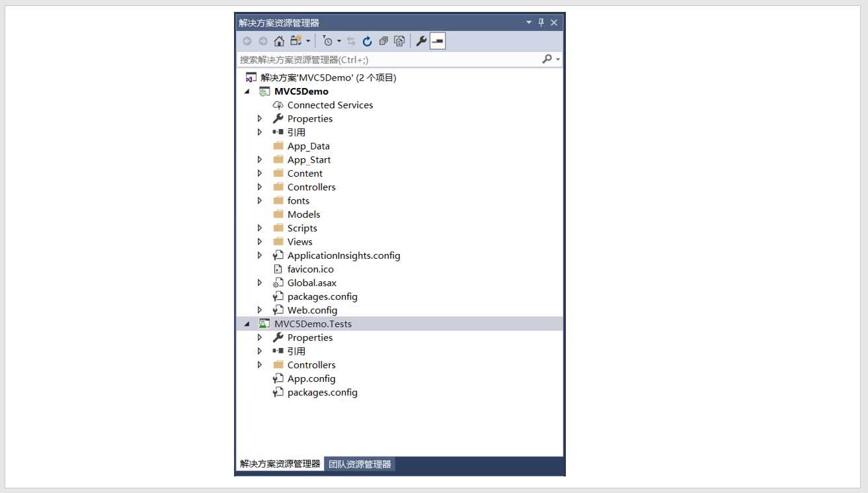
Task: Select App_Start folder label
Action: tap(309, 159)
